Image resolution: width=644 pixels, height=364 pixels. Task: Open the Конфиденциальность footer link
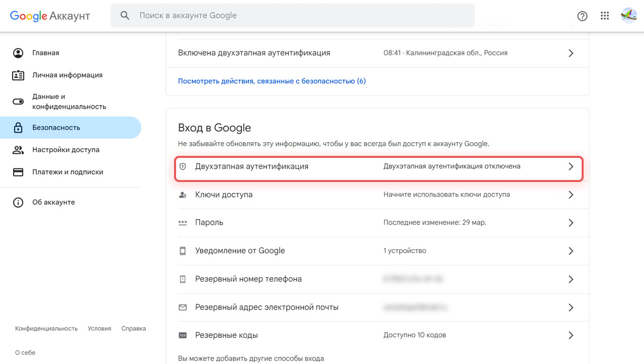tap(46, 328)
